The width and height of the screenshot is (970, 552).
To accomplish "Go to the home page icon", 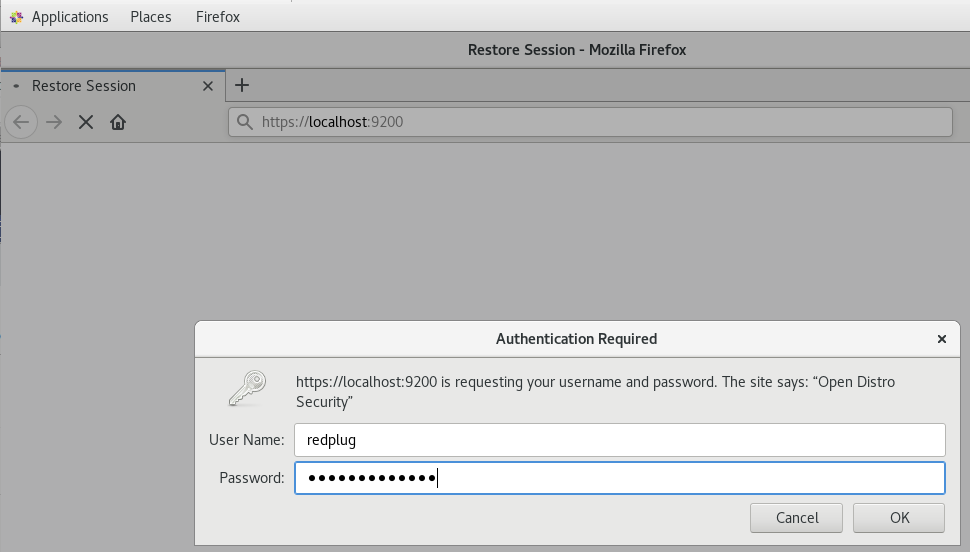I will [118, 122].
